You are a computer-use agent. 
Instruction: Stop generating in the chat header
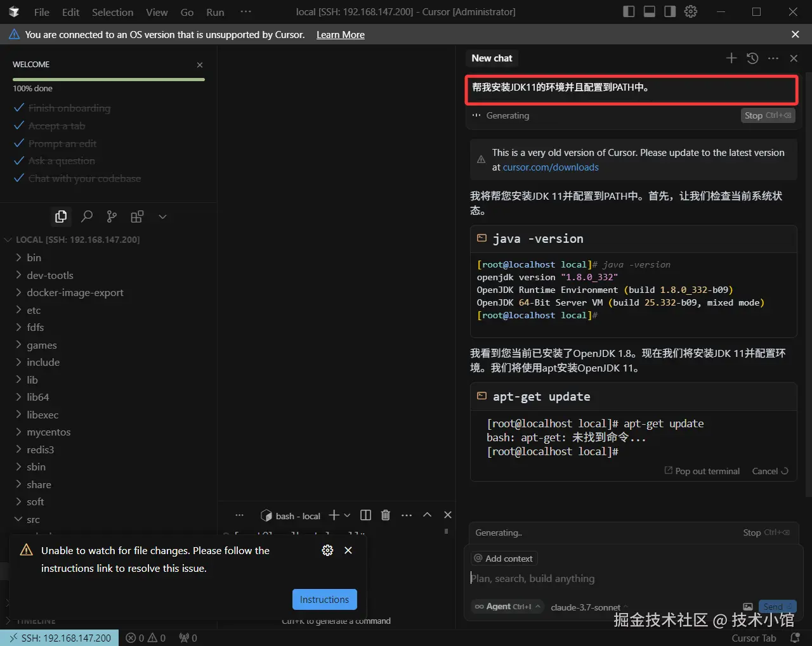pos(768,115)
